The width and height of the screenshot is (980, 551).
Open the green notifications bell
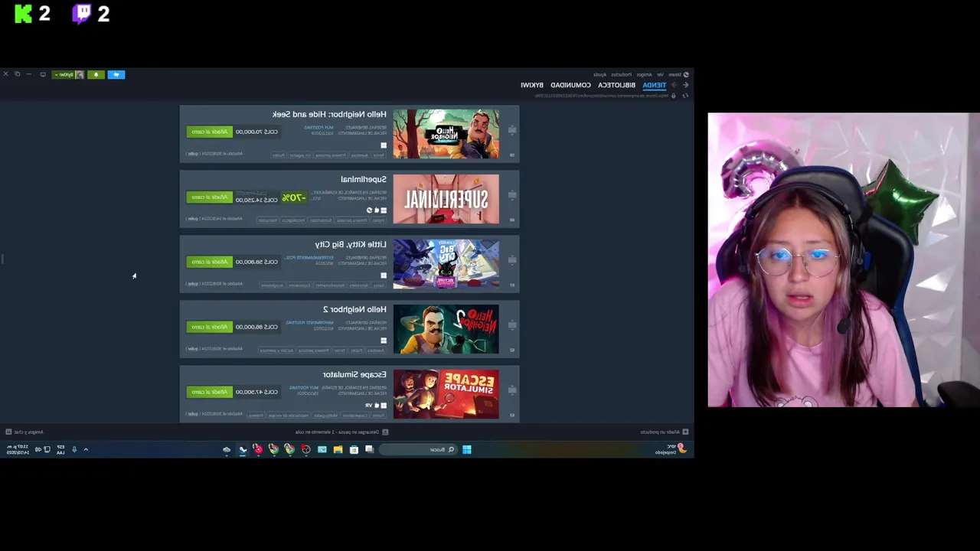(96, 74)
